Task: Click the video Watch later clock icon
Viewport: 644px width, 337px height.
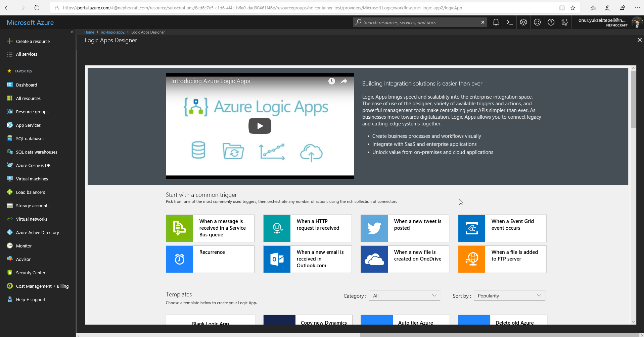Action: [332, 81]
